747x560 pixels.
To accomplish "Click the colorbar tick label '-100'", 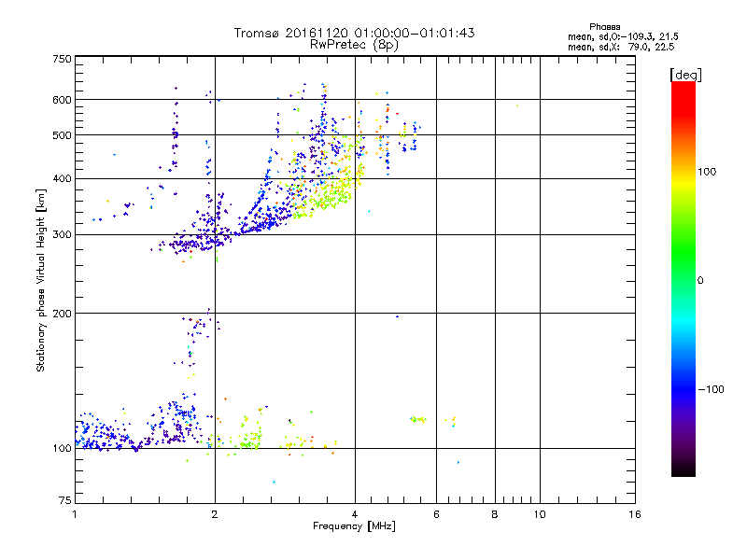I will click(x=711, y=389).
